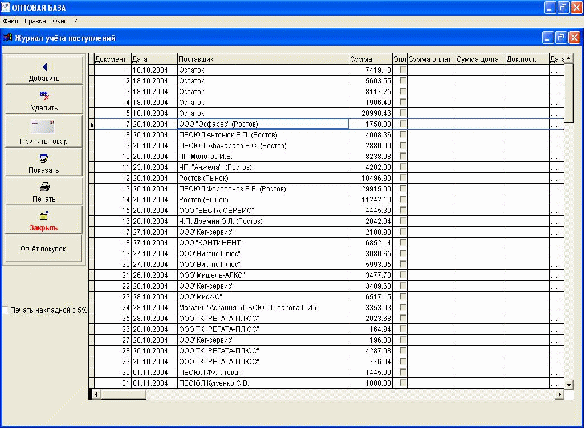Tick payment checkbox in the 20990.43 row
This screenshot has height=429, width=586.
pyautogui.click(x=403, y=112)
